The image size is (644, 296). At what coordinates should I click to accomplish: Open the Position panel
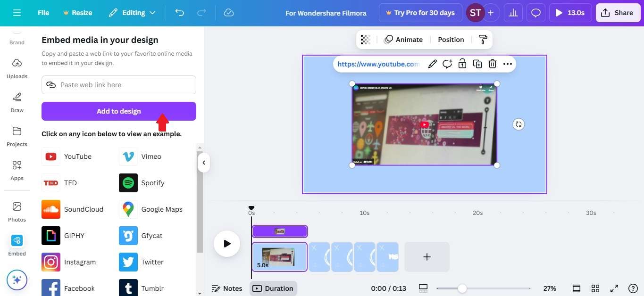tap(451, 40)
